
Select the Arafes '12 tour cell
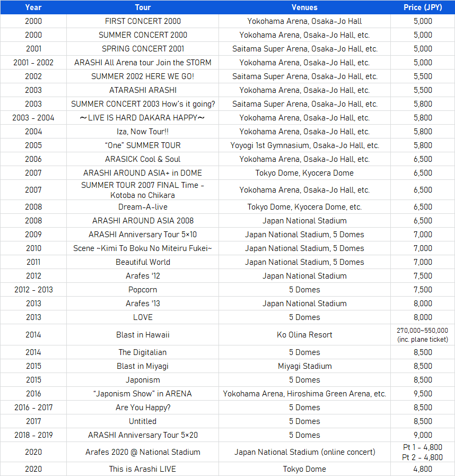coord(143,276)
